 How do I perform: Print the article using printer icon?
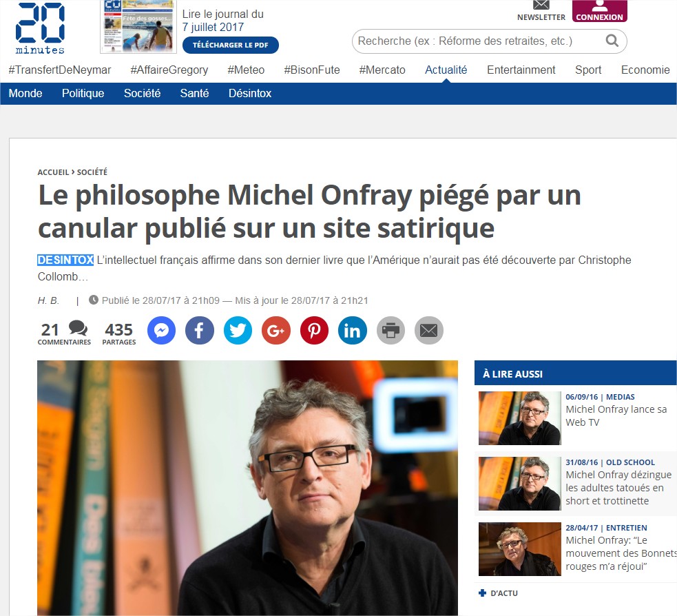click(390, 331)
